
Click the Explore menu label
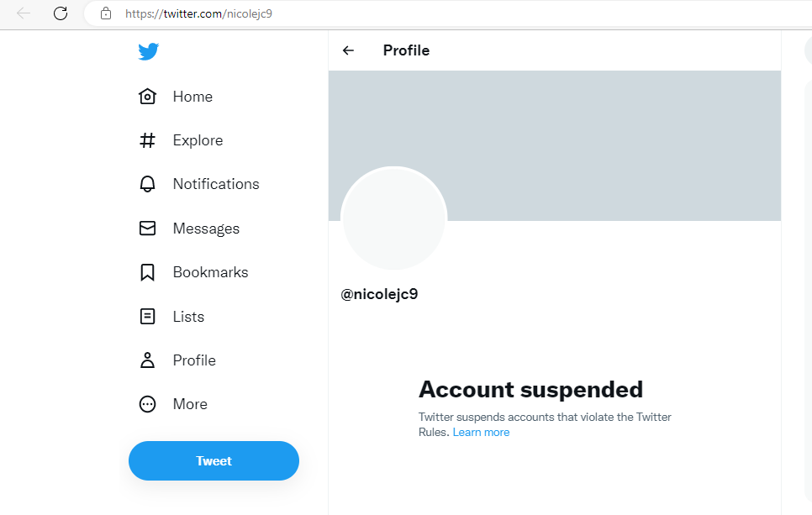click(x=198, y=140)
